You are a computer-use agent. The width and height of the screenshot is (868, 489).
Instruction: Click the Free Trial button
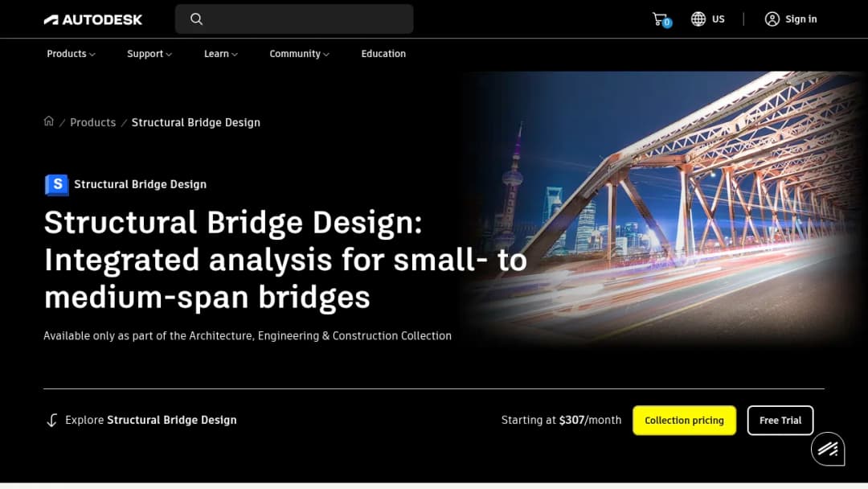coord(780,421)
